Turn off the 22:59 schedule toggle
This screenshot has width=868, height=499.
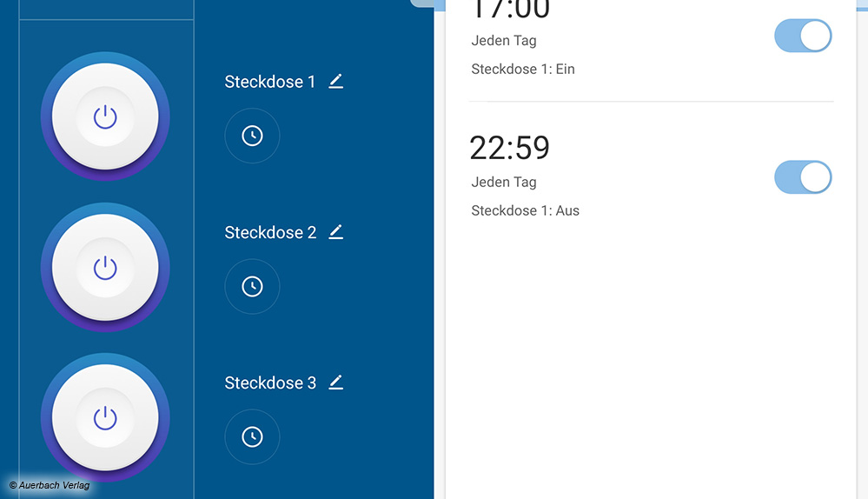pos(803,177)
